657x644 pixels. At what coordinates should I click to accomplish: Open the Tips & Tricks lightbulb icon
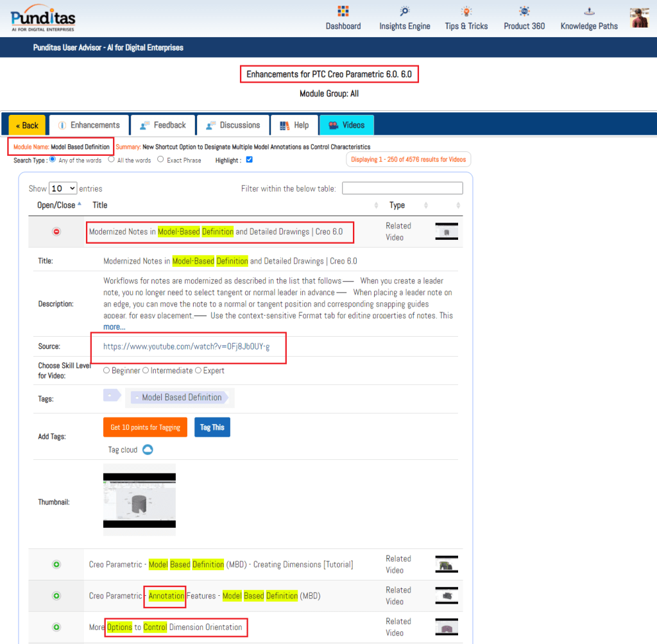466,12
